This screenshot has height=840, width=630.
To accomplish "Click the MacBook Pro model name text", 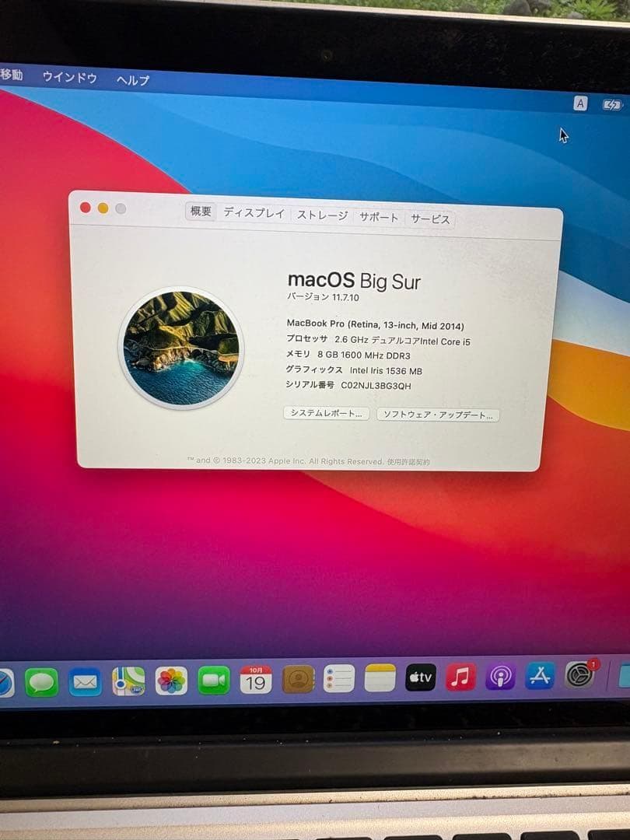I will pyautogui.click(x=376, y=324).
